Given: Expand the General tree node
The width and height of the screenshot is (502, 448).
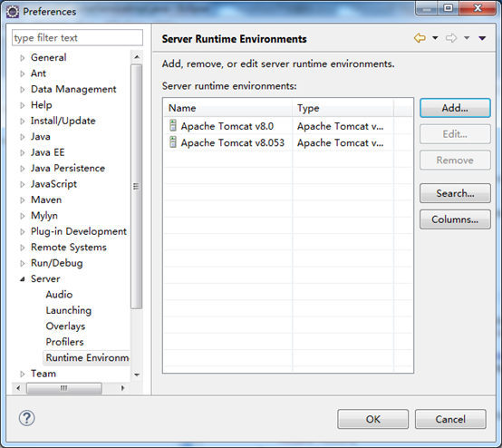Looking at the screenshot, I should click(22, 58).
